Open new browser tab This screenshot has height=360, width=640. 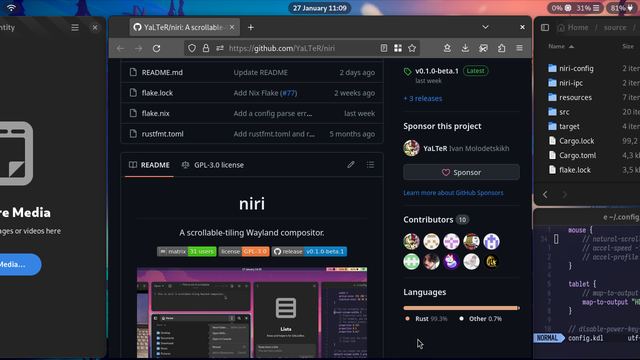(251, 27)
